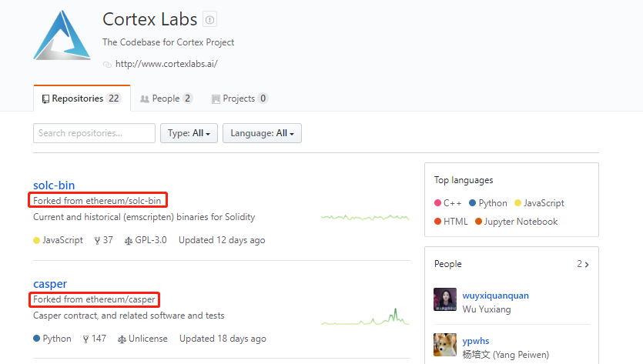Click the 'The Codebase for Cortex Project' tagline
This screenshot has width=643, height=364.
168,42
